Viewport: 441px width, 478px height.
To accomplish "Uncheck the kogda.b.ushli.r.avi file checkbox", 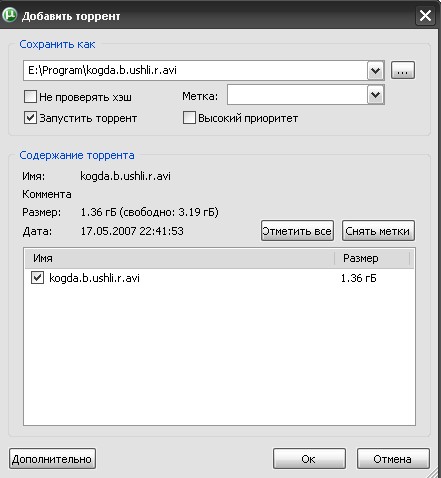I will (37, 278).
